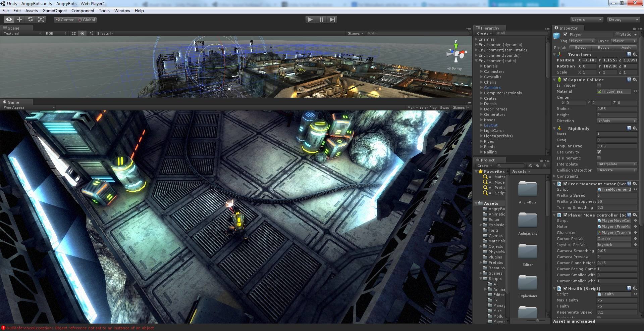Screen dimensions: 644x331
Task: Open Capsule Collider gear settings menu
Action: point(635,80)
